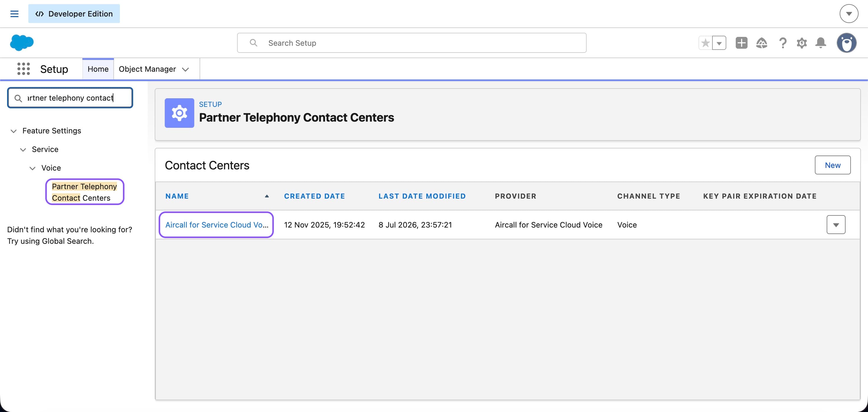Click the Key Pair Expiration Date header

(x=760, y=196)
